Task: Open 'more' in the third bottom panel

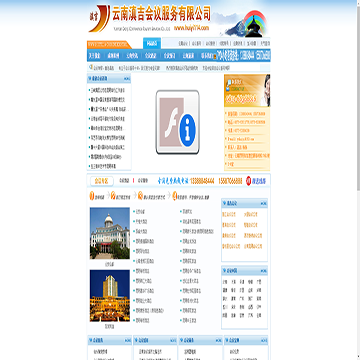Action: tap(219, 340)
